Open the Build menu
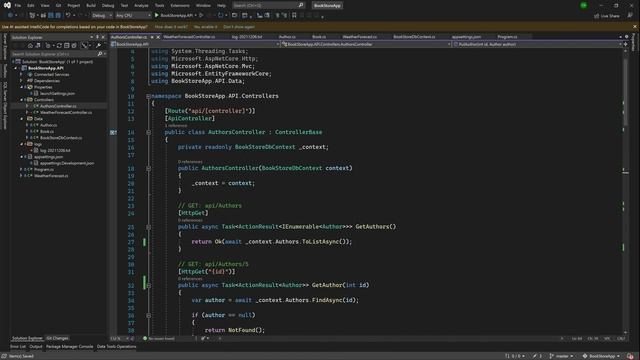 91,5
